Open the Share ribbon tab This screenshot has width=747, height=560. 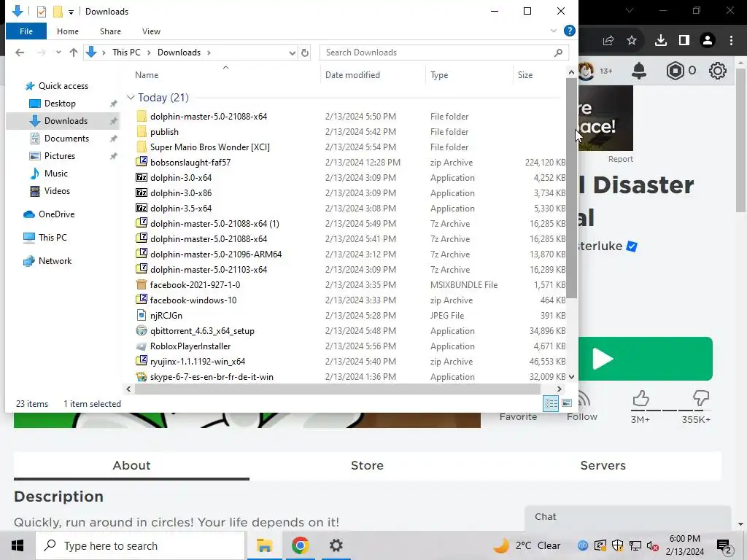tap(110, 31)
